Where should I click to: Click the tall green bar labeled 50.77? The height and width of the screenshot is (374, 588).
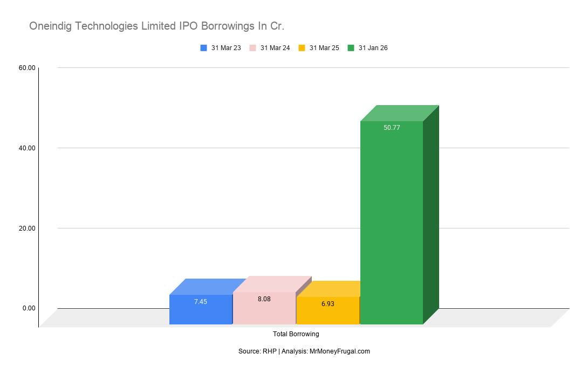click(x=392, y=223)
